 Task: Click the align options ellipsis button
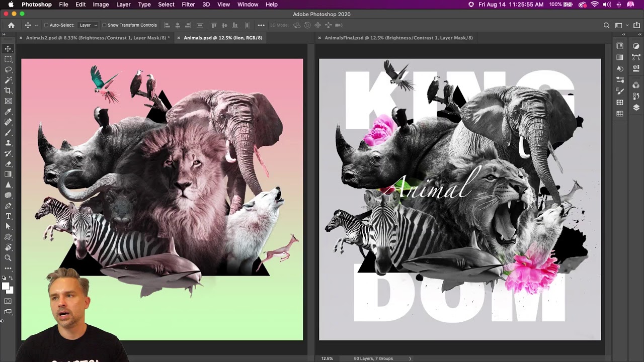tap(261, 25)
